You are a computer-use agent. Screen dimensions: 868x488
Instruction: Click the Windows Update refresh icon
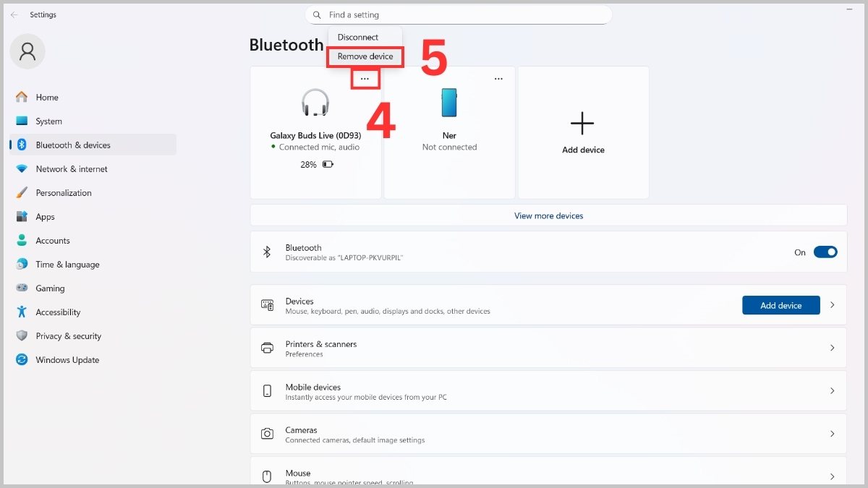(22, 359)
